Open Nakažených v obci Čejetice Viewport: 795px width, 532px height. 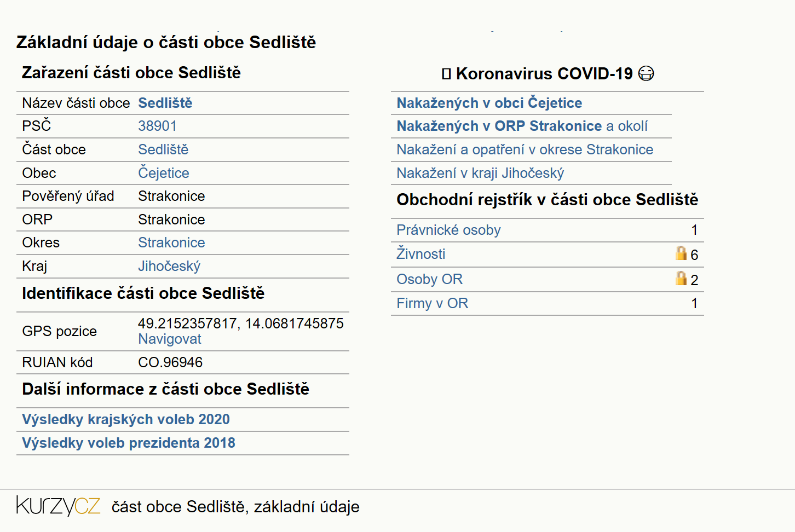click(489, 103)
